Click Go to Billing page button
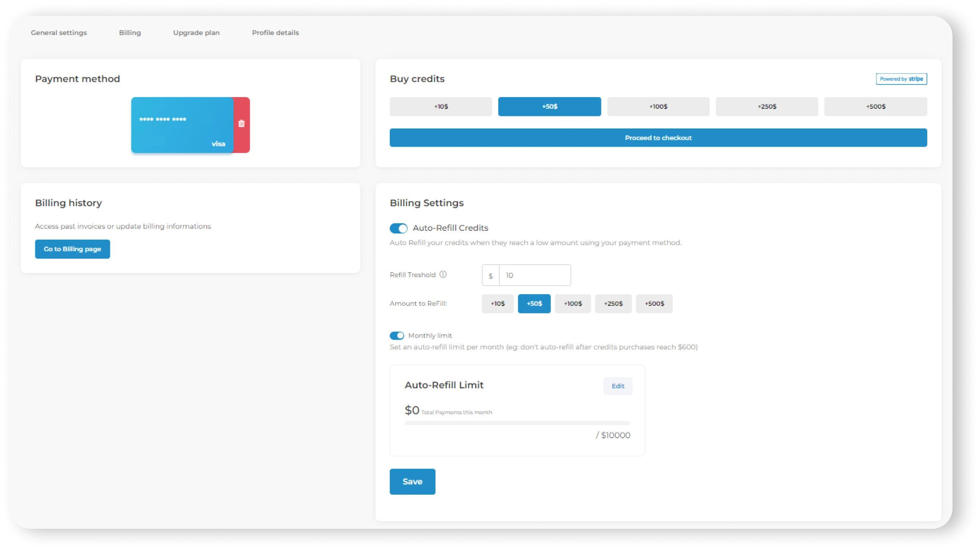This screenshot has height=550, width=980. pyautogui.click(x=72, y=249)
